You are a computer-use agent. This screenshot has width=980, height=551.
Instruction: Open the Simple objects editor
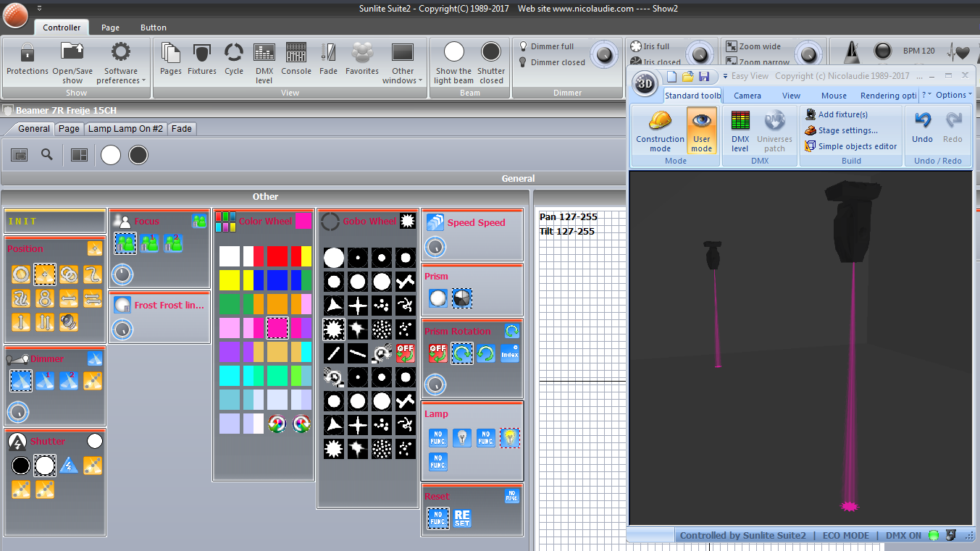tap(851, 146)
